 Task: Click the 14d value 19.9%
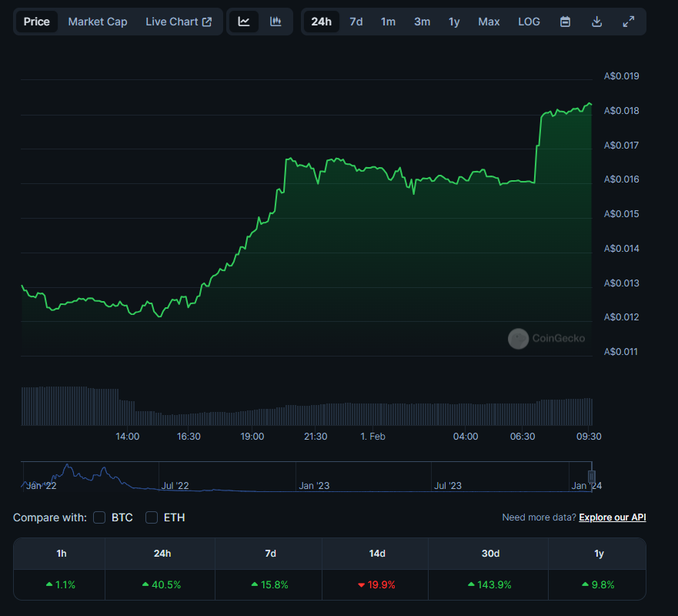[376, 585]
